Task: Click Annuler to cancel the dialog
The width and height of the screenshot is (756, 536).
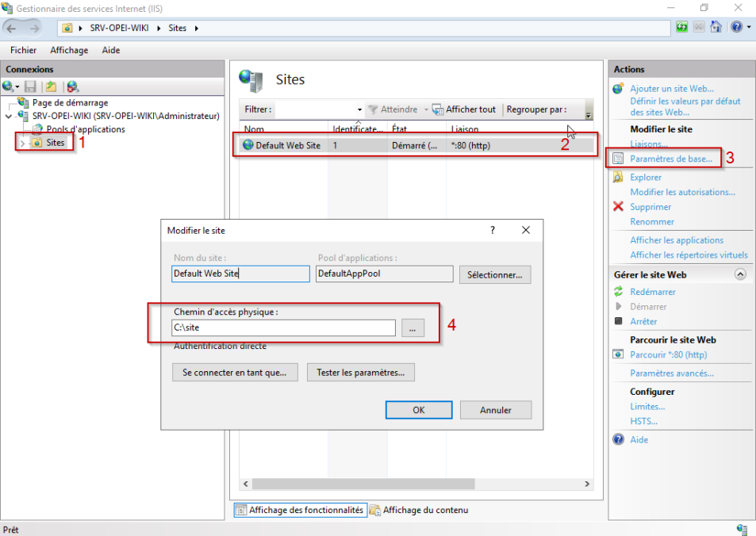Action: (496, 410)
